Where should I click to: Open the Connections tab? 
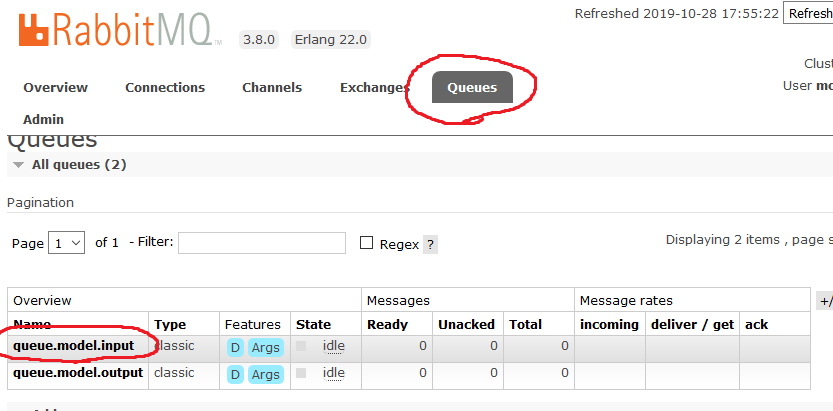pyautogui.click(x=165, y=88)
